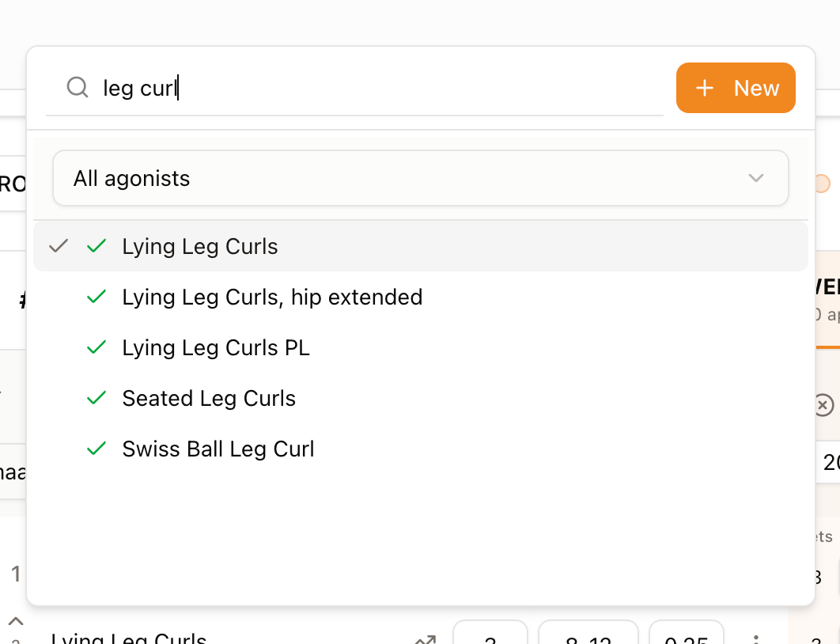Collapse row using the up chevron arrow

click(x=16, y=621)
